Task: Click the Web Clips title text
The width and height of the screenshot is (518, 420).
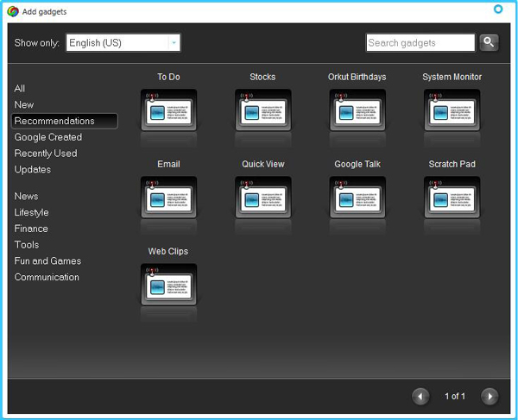Action: pyautogui.click(x=168, y=251)
